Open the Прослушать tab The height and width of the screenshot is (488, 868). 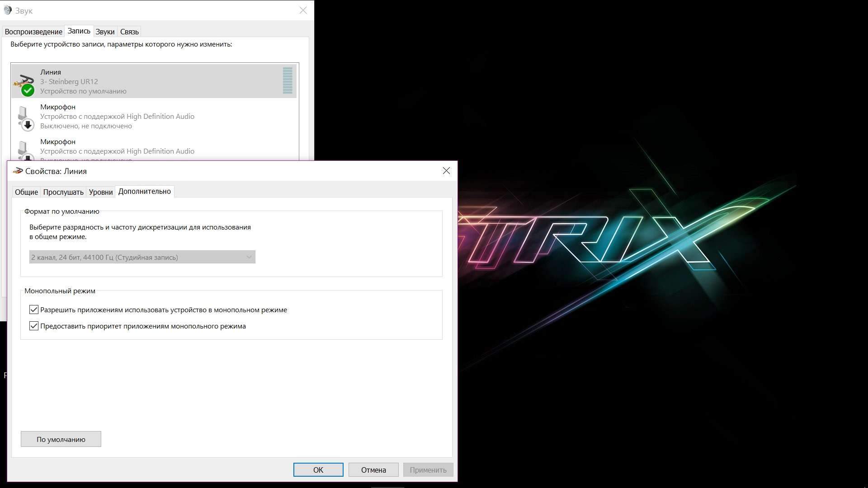pyautogui.click(x=63, y=192)
